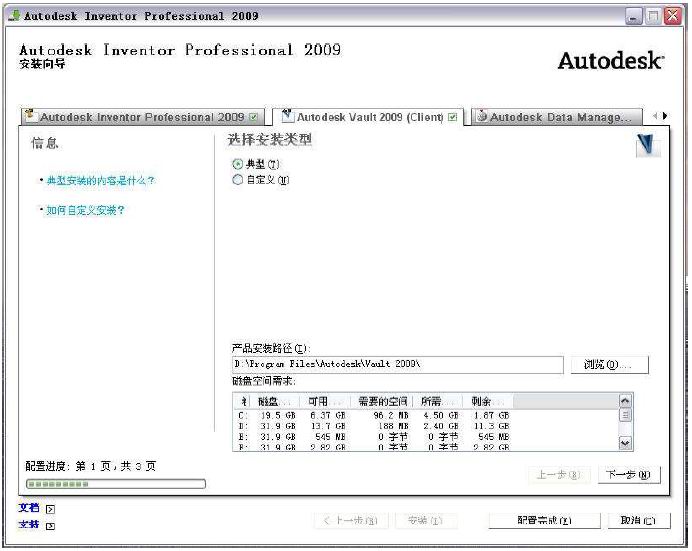The height and width of the screenshot is (551, 692).
Task: Close the installer window
Action: (673, 16)
